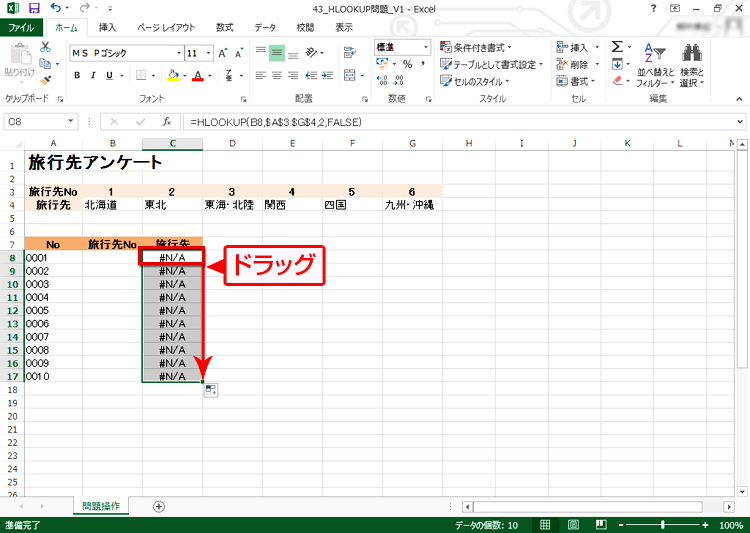Switch to the 挿入 tab
This screenshot has width=750, height=533.
[x=107, y=27]
